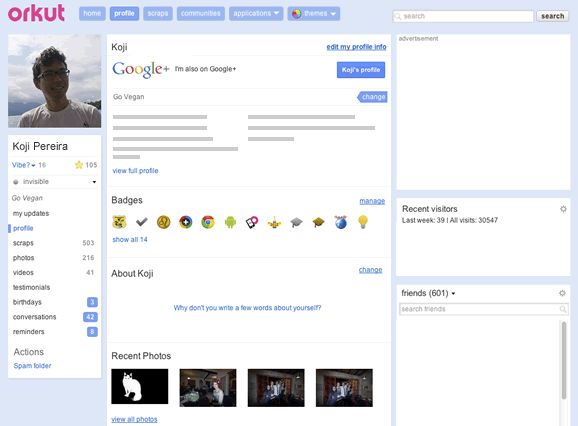Open the view full profile link

135,171
